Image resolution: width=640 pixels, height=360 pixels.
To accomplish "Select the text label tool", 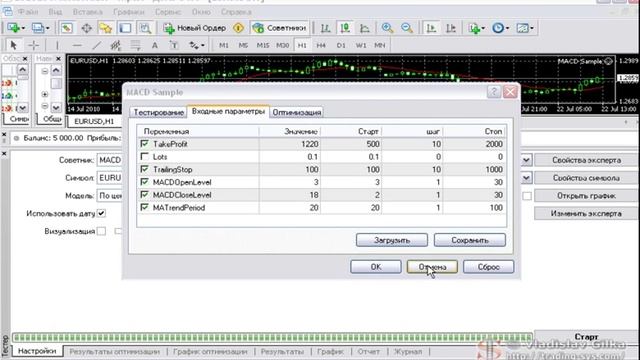I will pyautogui.click(x=174, y=45).
